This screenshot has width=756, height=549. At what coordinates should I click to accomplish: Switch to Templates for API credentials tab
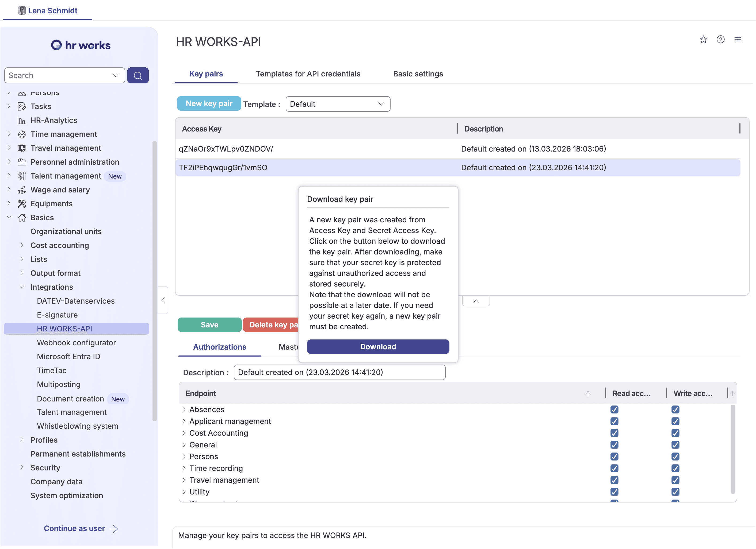click(308, 74)
